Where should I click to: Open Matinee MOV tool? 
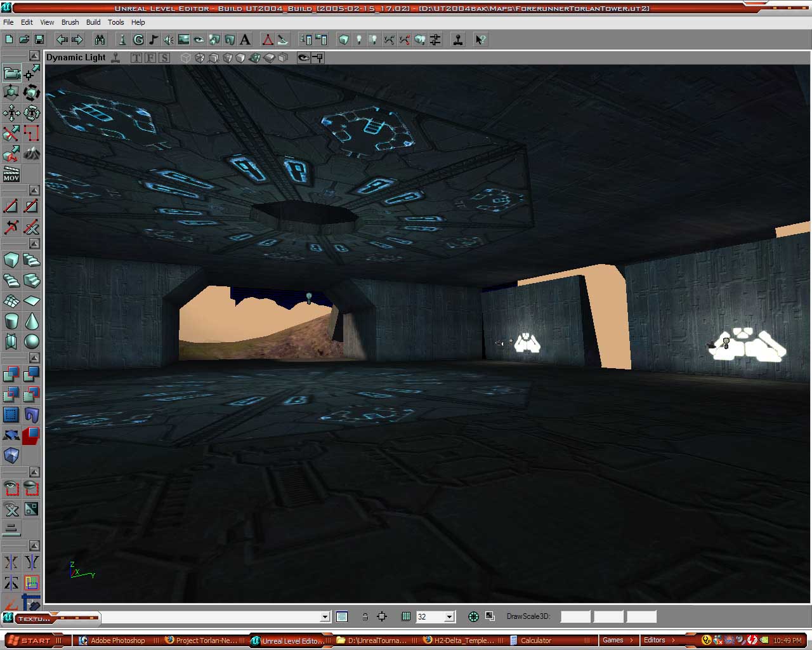11,175
